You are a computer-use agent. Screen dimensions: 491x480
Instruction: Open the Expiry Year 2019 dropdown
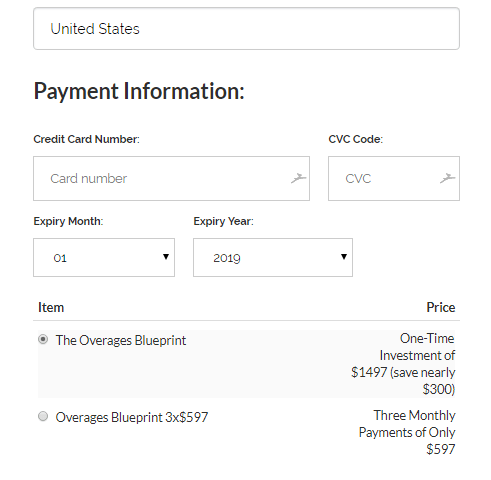(x=273, y=257)
